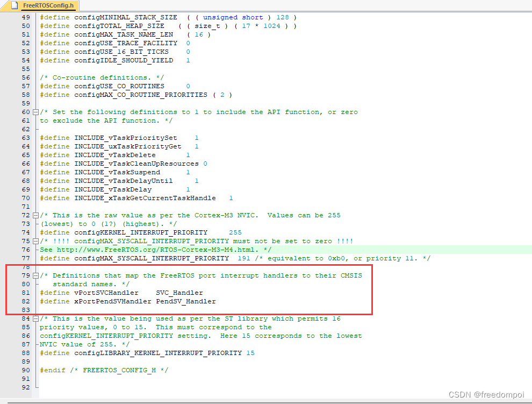Click the FreeRTOS.org URL in the comment
The image size is (532, 404).
pyautogui.click(x=155, y=250)
